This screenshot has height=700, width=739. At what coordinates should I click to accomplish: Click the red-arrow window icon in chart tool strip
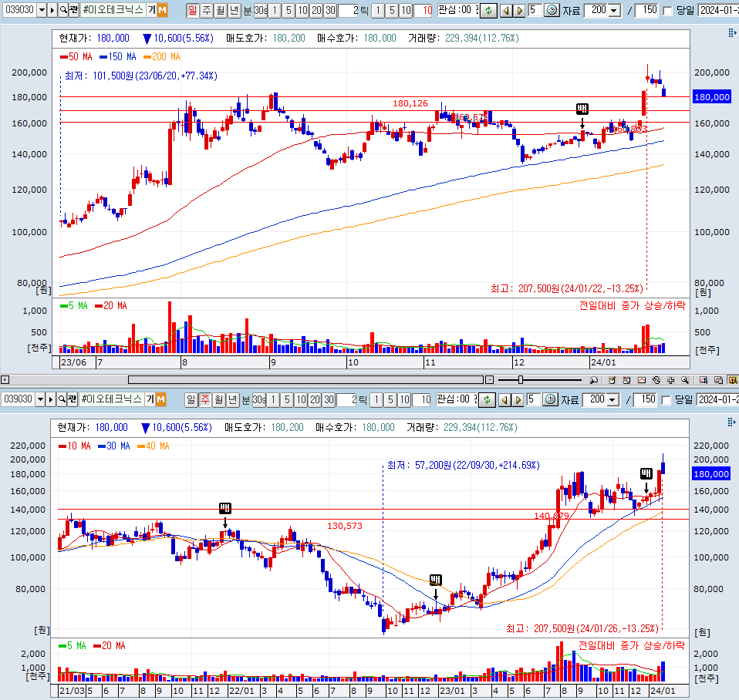pos(627,379)
